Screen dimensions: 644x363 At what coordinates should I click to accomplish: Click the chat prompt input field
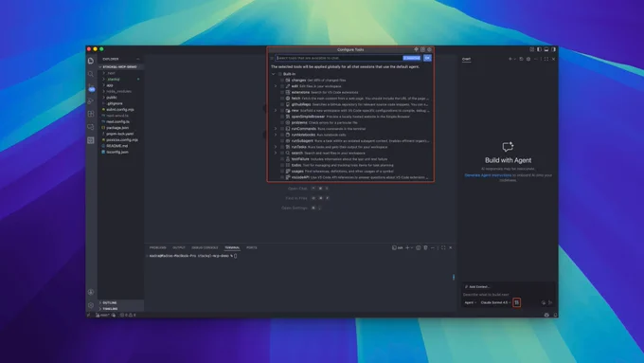508,295
